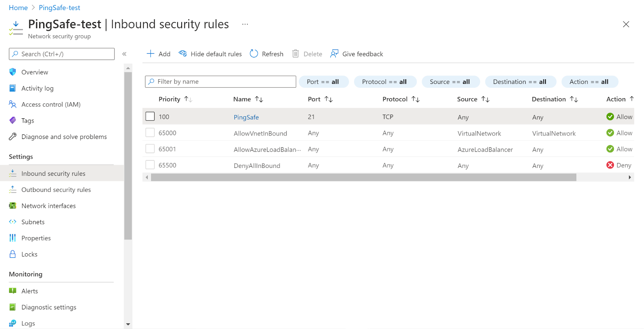Open Overview via its shield icon
This screenshot has width=644, height=329.
pos(13,72)
